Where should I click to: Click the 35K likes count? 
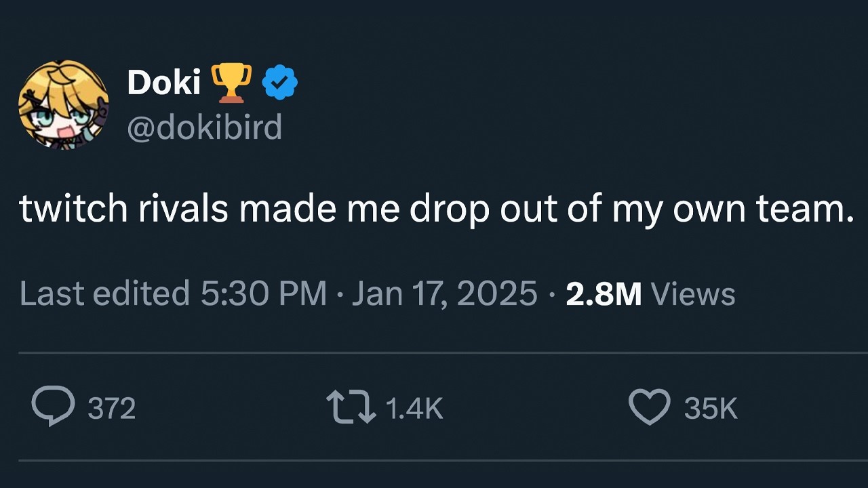click(711, 408)
